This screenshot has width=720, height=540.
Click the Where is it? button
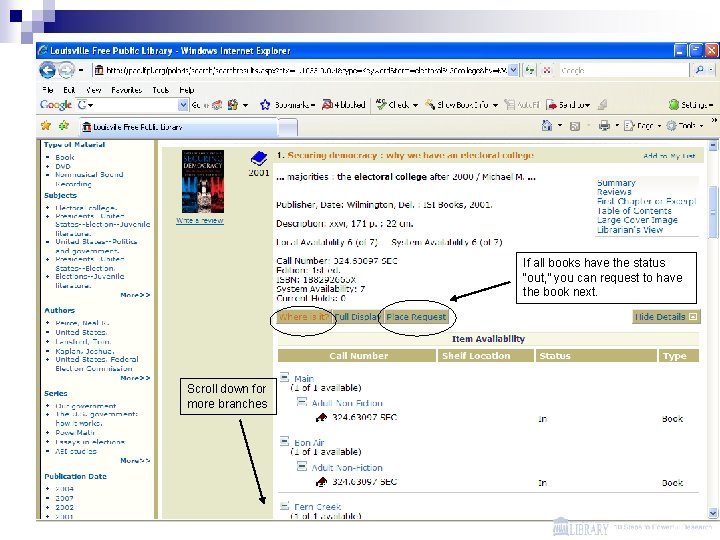pos(304,317)
